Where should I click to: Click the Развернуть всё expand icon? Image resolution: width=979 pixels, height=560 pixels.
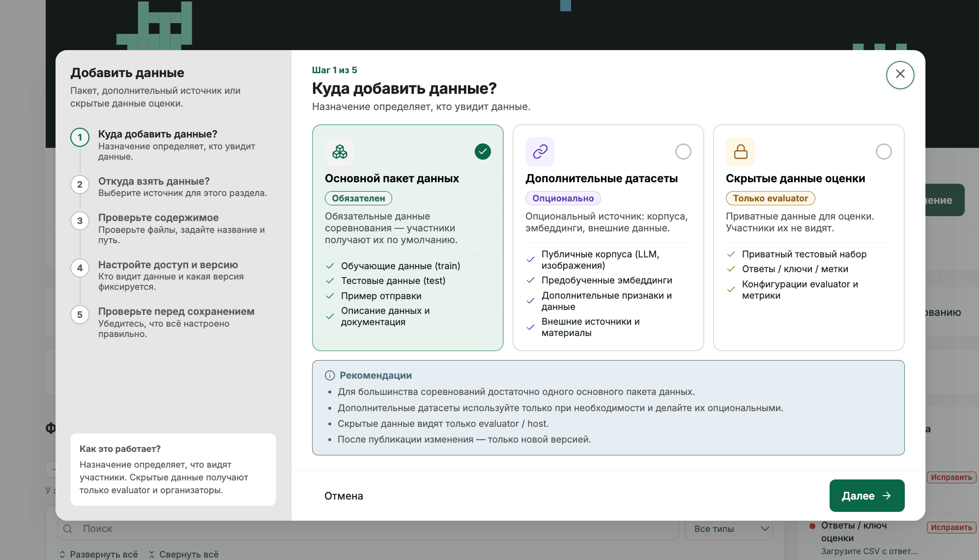(62, 554)
